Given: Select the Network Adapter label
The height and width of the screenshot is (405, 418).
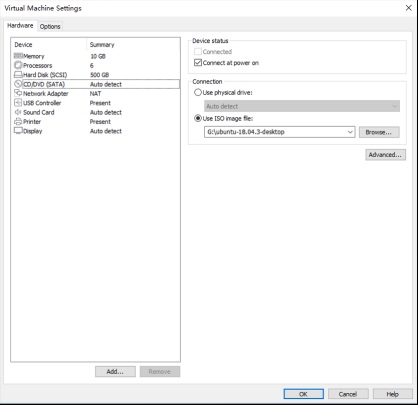Looking at the screenshot, I should 46,93.
